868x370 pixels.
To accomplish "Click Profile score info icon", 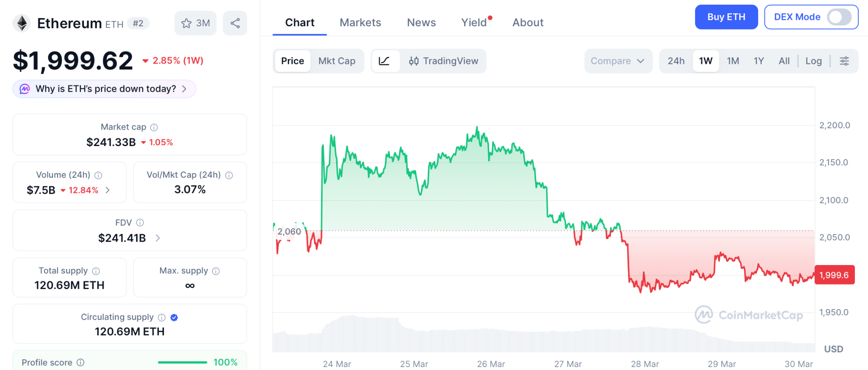I will click(x=81, y=362).
